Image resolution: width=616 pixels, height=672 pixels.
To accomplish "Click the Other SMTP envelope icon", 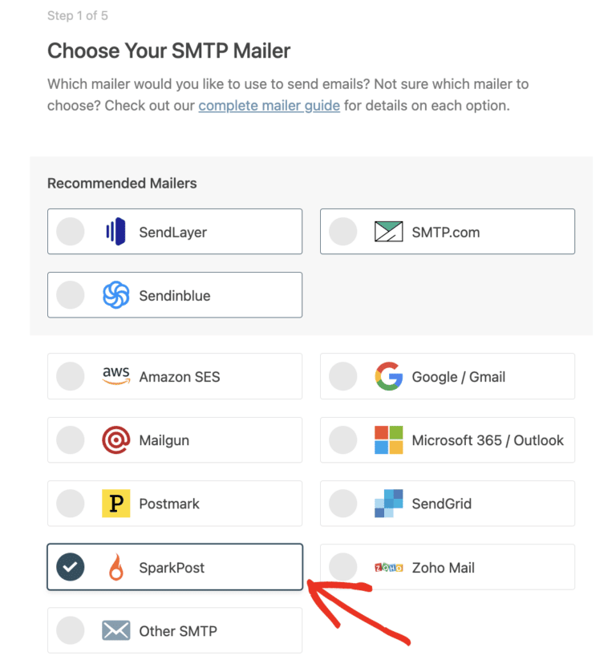I will 116,631.
